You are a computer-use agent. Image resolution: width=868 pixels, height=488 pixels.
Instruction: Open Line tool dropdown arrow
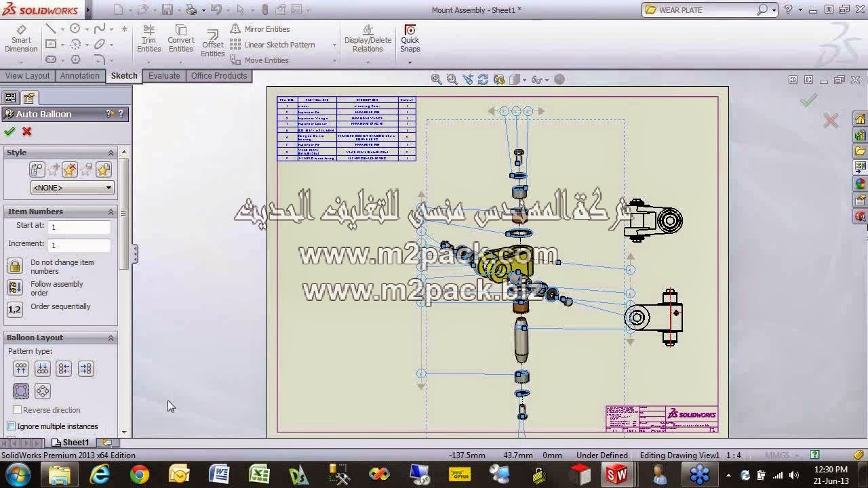click(x=62, y=29)
